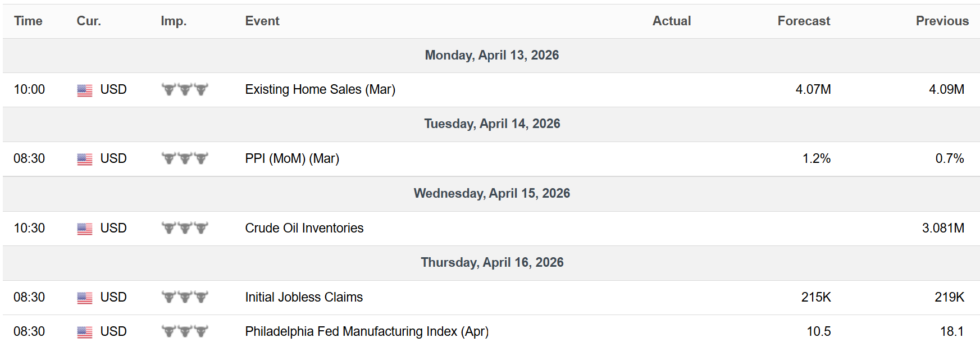
Task: Open the Initial Jobless Claims event
Action: (x=304, y=297)
